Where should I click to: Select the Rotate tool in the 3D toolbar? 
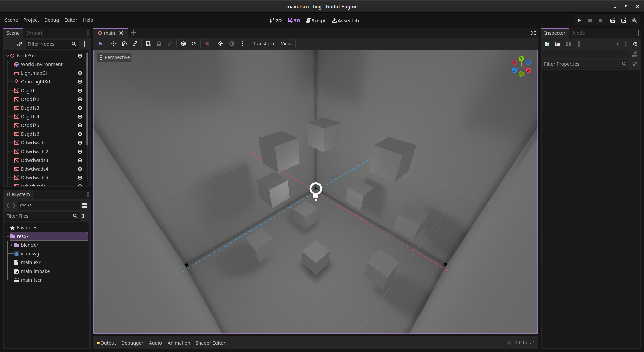pyautogui.click(x=124, y=44)
